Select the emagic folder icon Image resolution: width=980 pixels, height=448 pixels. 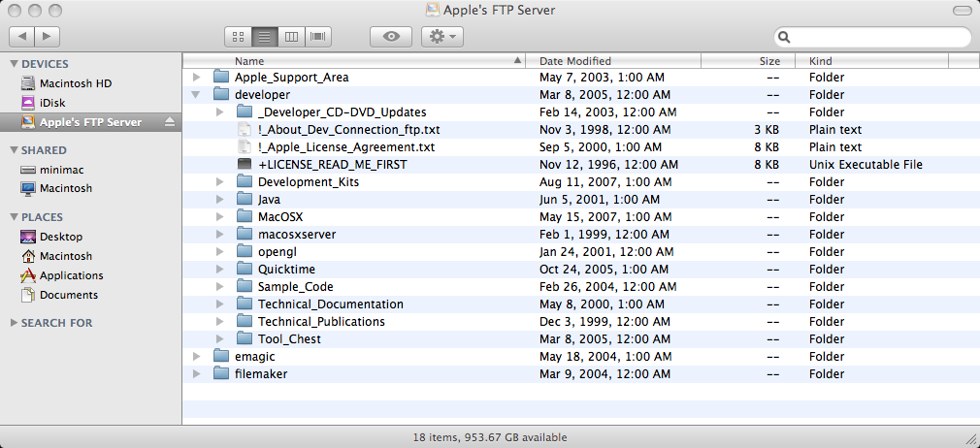click(x=221, y=357)
